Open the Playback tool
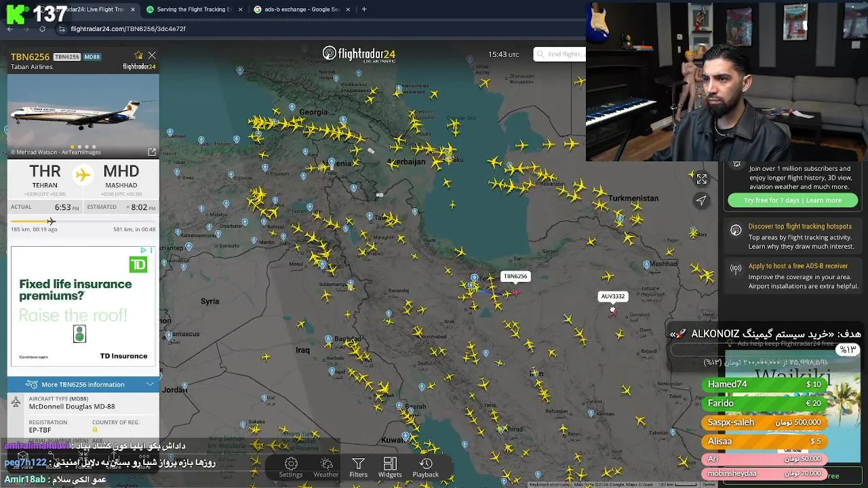This screenshot has height=488, width=868. coord(426,467)
